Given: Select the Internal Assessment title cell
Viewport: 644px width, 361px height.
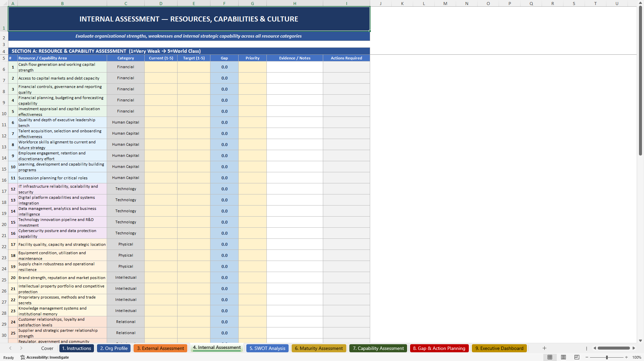Looking at the screenshot, I should [x=189, y=19].
